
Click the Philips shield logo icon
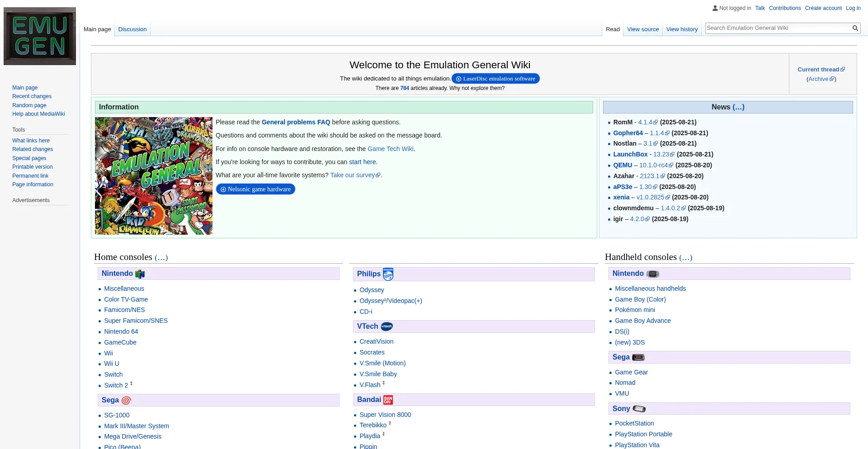click(x=388, y=274)
